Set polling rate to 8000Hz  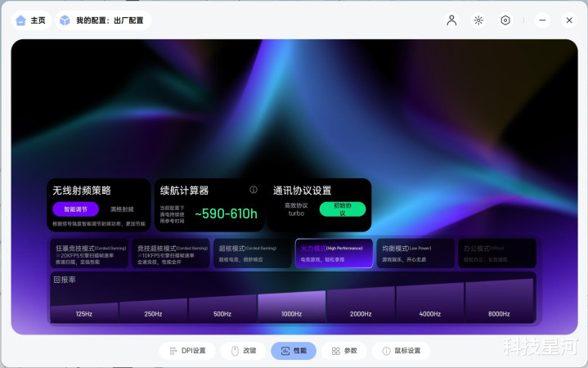click(x=499, y=302)
